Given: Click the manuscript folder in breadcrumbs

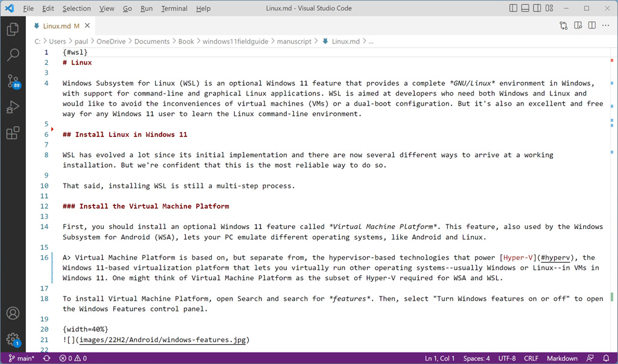Looking at the screenshot, I should pos(294,41).
